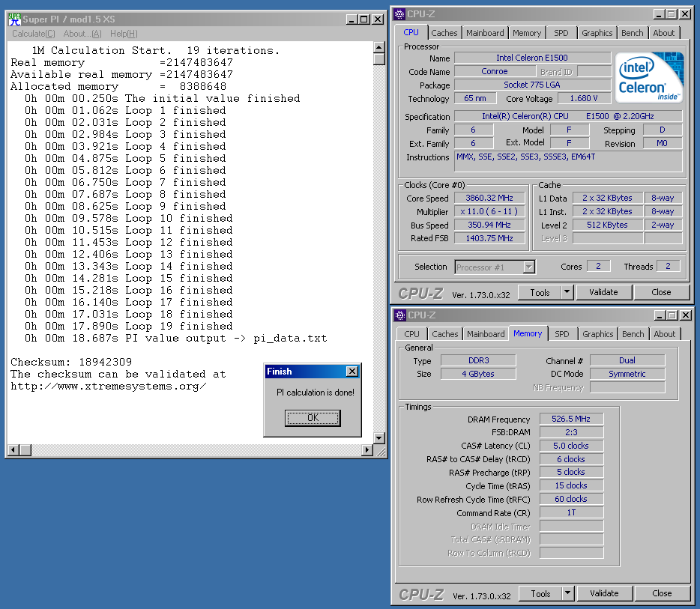Open the Calculate menu in Super PI
This screenshot has width=700, height=609.
click(34, 34)
